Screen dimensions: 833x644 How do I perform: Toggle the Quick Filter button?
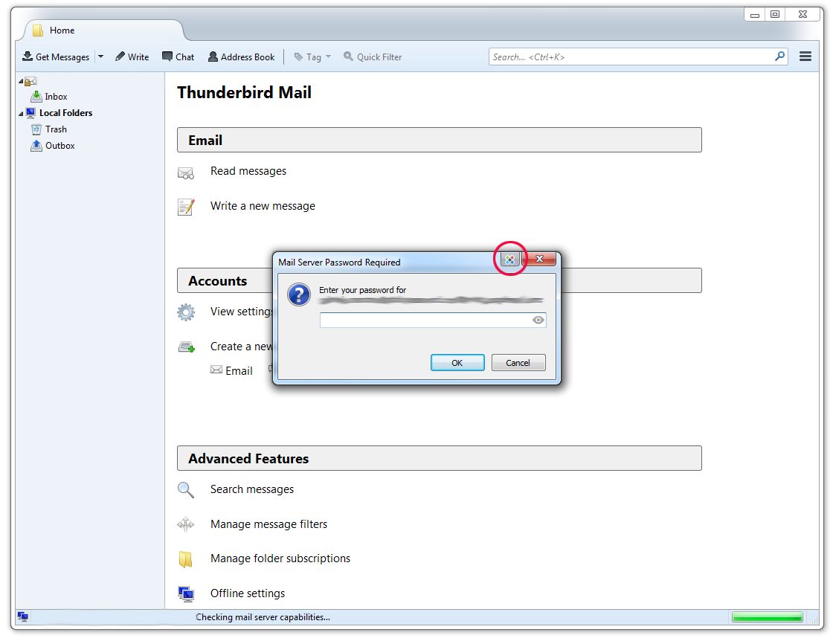(373, 57)
